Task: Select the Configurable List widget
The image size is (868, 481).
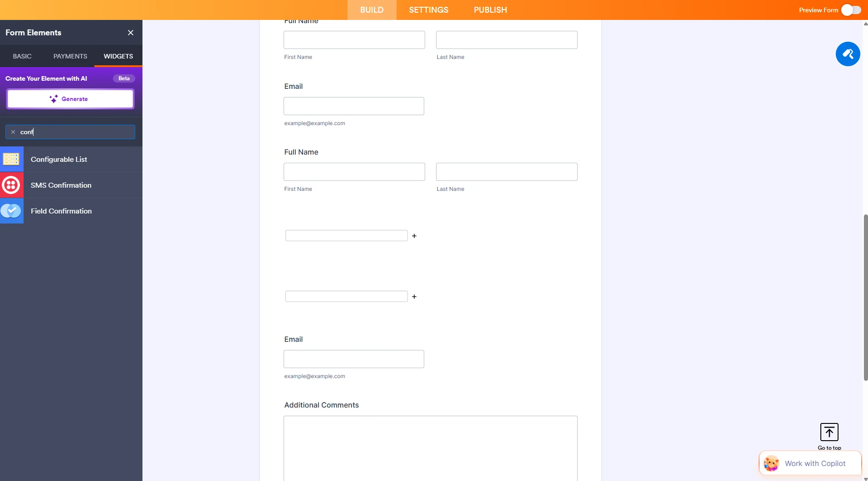Action: click(59, 159)
